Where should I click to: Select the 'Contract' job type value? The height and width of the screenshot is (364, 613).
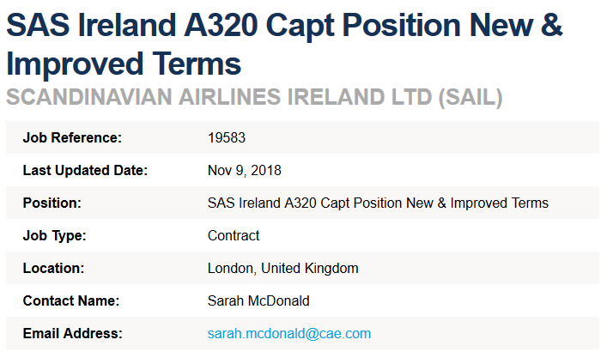234,235
